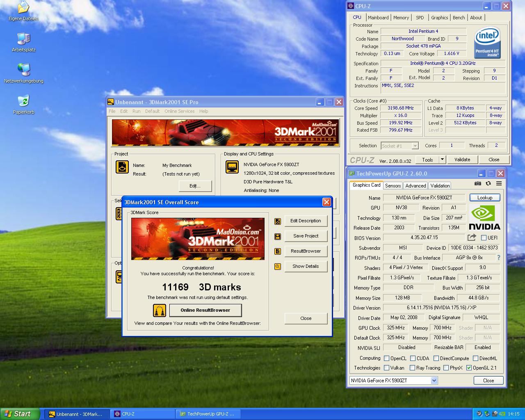Click the Windows Start button

pyautogui.click(x=20, y=414)
